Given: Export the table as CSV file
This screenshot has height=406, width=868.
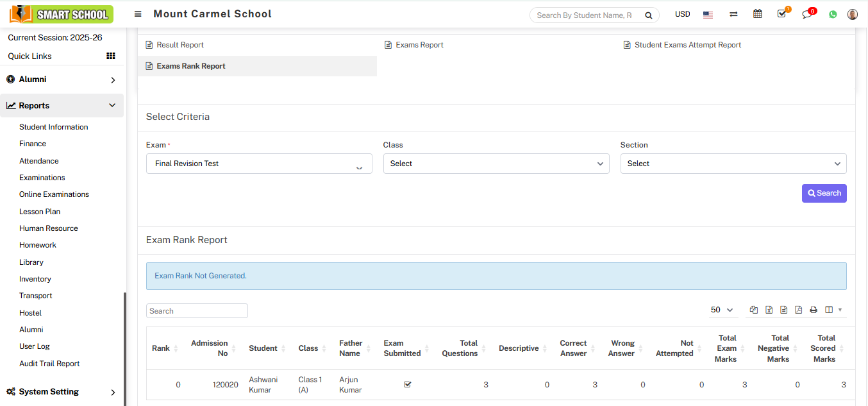Looking at the screenshot, I should (783, 310).
